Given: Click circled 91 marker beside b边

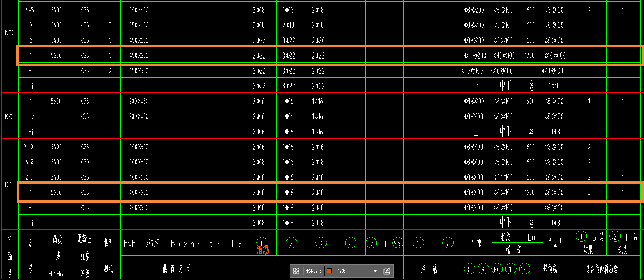Looking at the screenshot, I should tap(581, 237).
